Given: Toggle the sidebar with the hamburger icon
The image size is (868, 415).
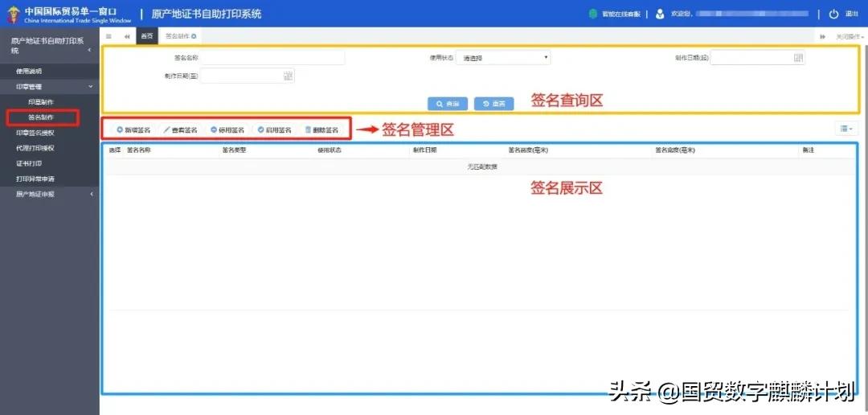Looking at the screenshot, I should (108, 36).
